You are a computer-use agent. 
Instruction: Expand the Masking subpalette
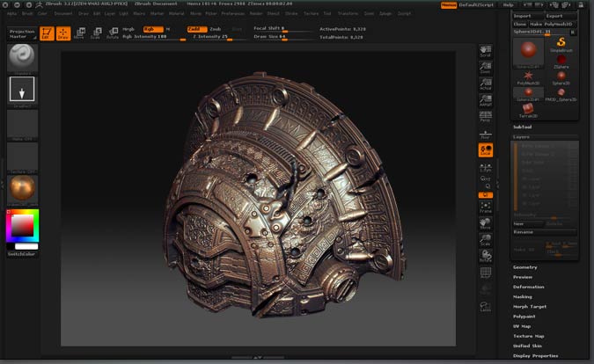524,296
